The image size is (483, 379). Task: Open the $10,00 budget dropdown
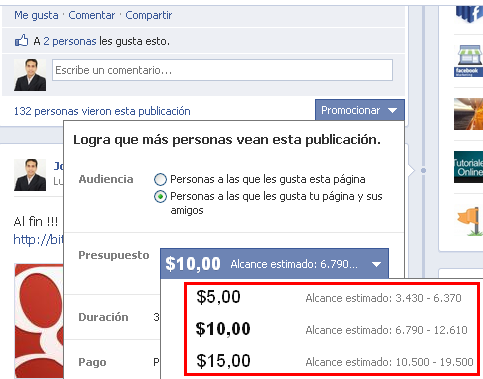pos(275,264)
